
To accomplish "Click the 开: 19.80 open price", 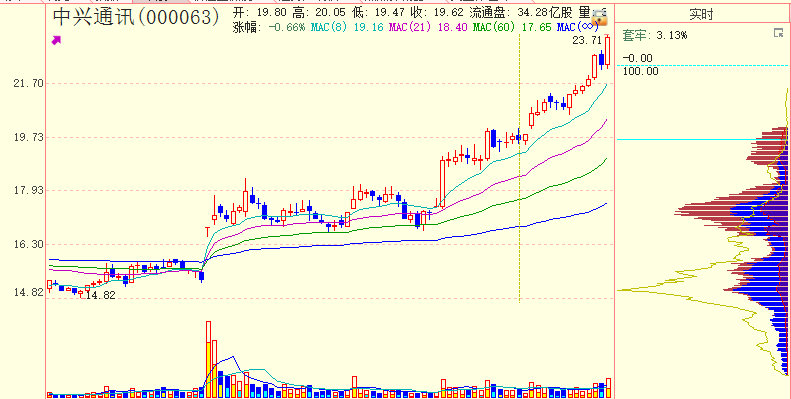I will pos(259,12).
